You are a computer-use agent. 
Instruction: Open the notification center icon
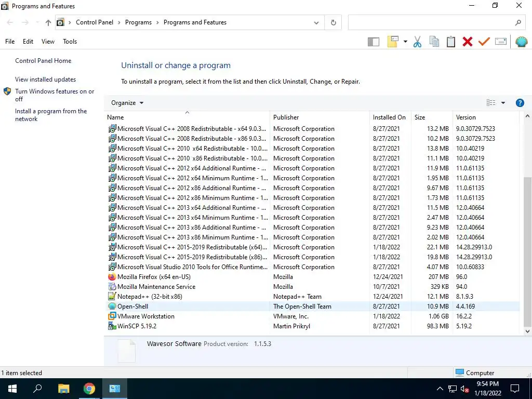(515, 389)
